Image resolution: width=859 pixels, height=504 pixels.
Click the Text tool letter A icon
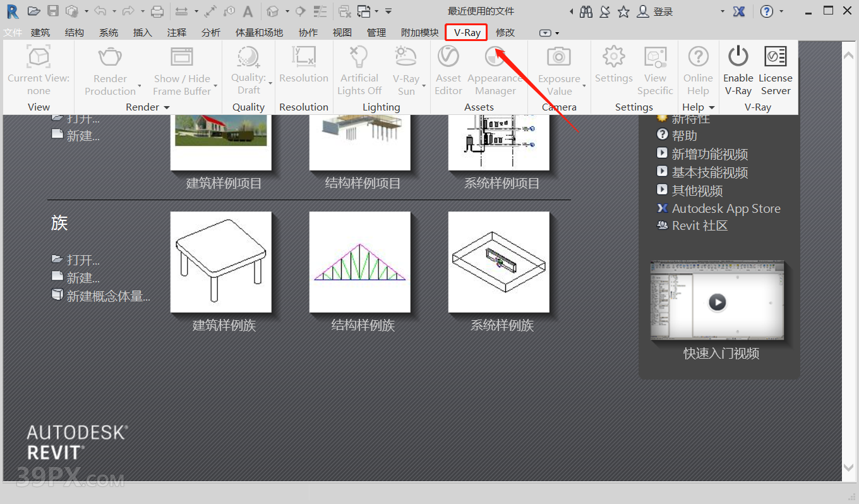tap(248, 11)
